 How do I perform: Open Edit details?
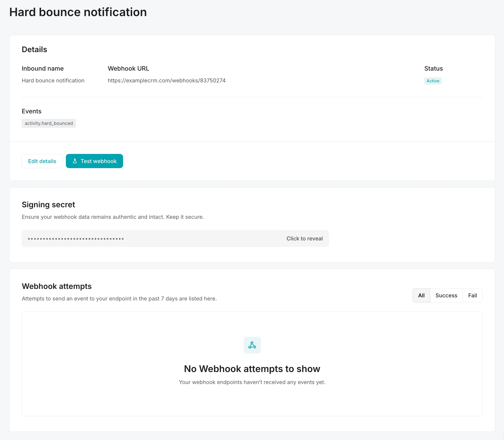(x=42, y=161)
